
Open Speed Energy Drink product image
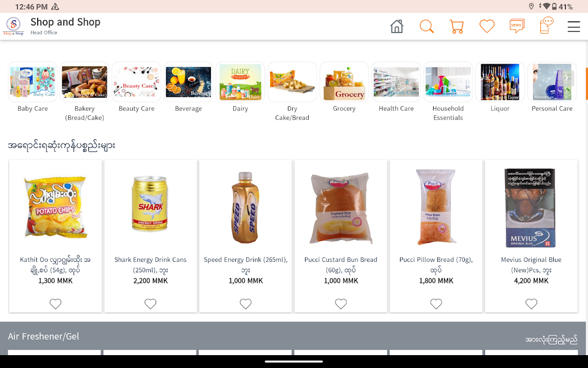coord(246,207)
